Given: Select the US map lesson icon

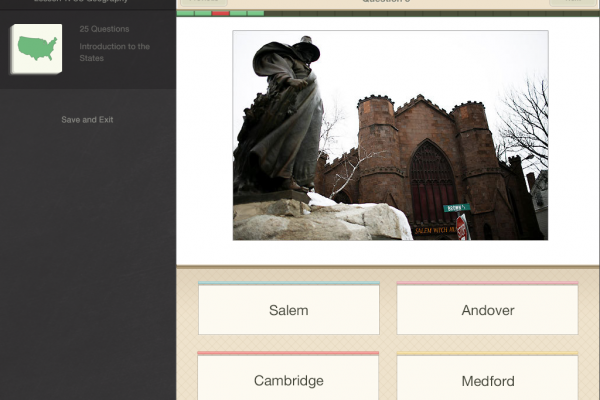Looking at the screenshot, I should tap(36, 49).
